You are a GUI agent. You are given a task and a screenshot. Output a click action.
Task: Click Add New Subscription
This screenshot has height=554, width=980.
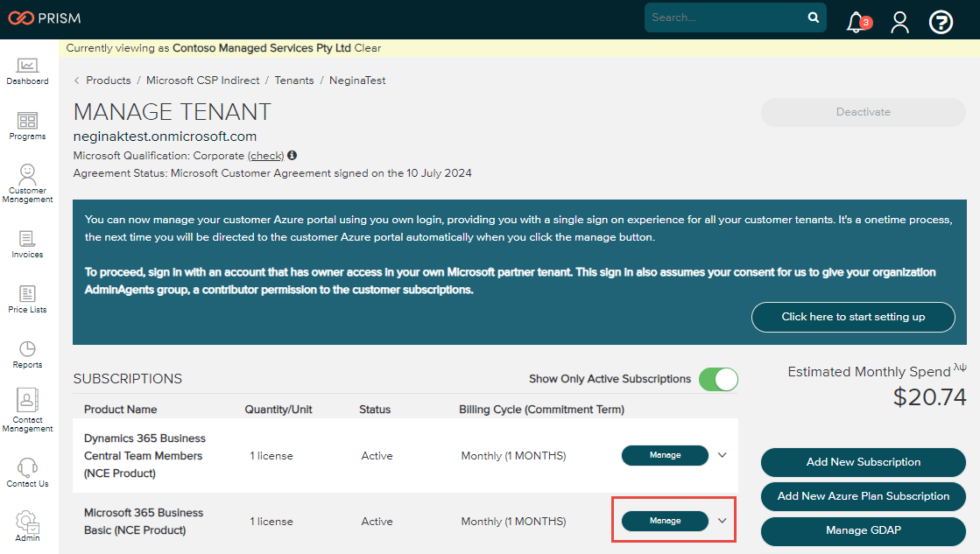coord(864,462)
